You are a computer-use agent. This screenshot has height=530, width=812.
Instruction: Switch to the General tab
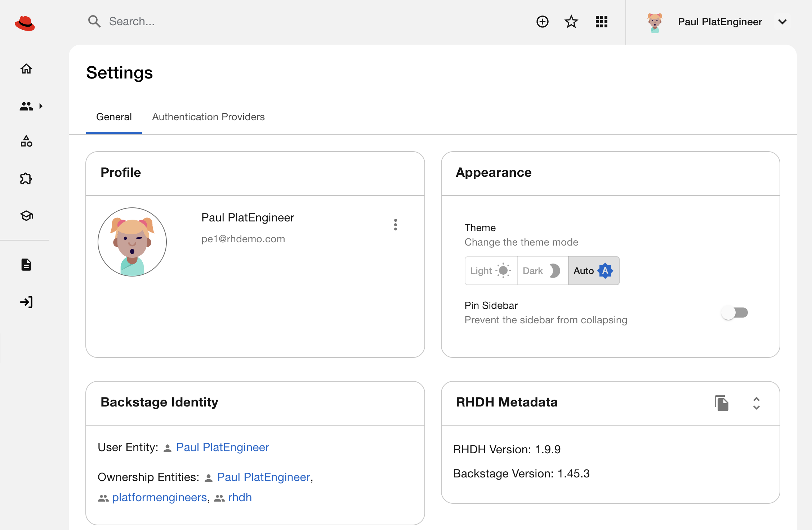click(114, 117)
